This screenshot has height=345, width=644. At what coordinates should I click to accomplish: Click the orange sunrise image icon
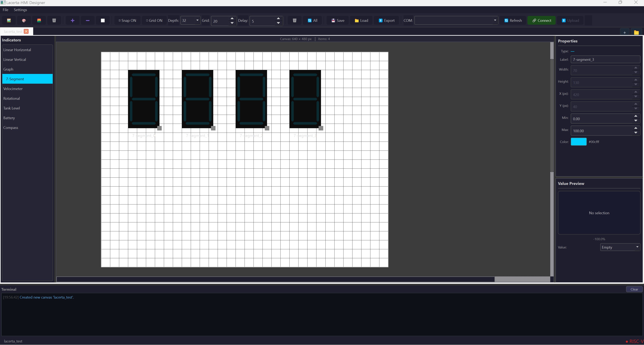(39, 20)
